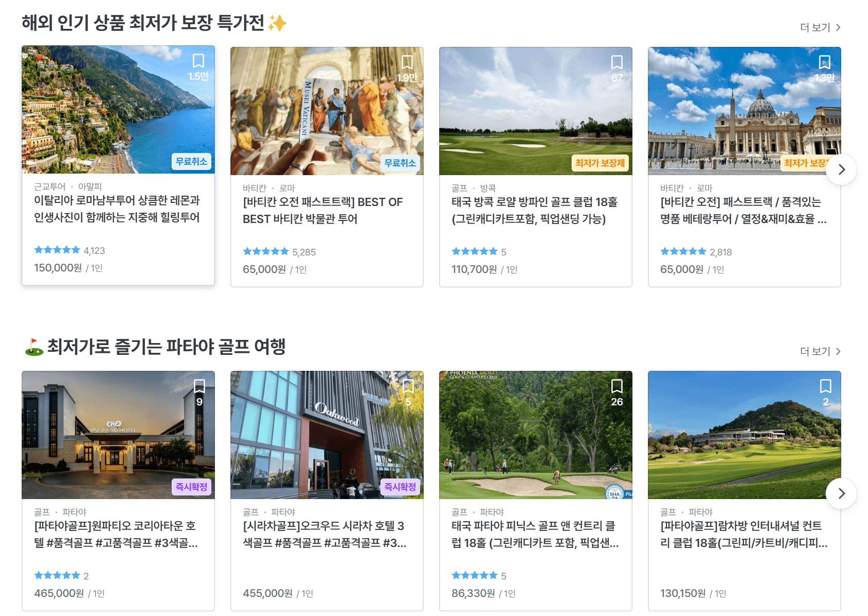Bookmark the 오크우드 시라차 호텔 card

click(x=409, y=387)
